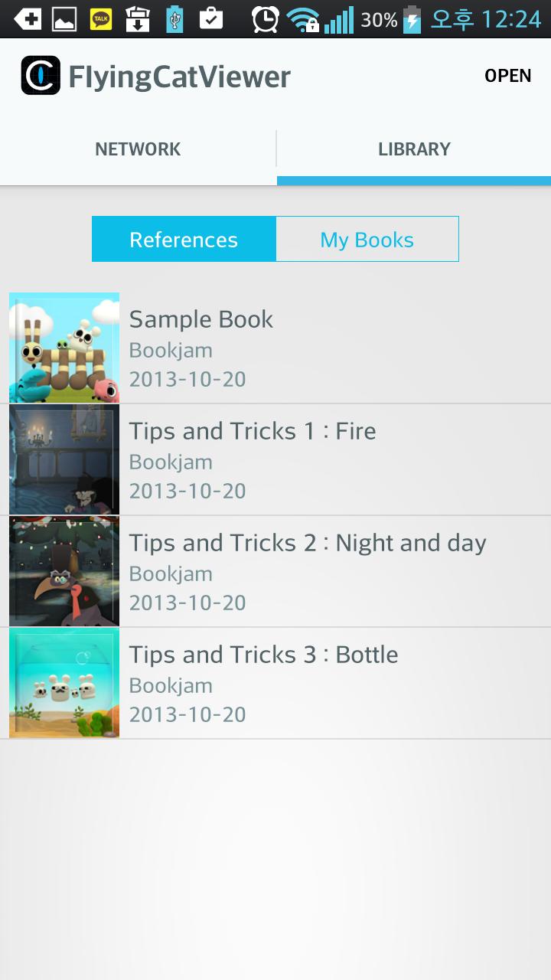This screenshot has height=980, width=551.
Task: Select the LIBRARY tab
Action: (x=414, y=149)
